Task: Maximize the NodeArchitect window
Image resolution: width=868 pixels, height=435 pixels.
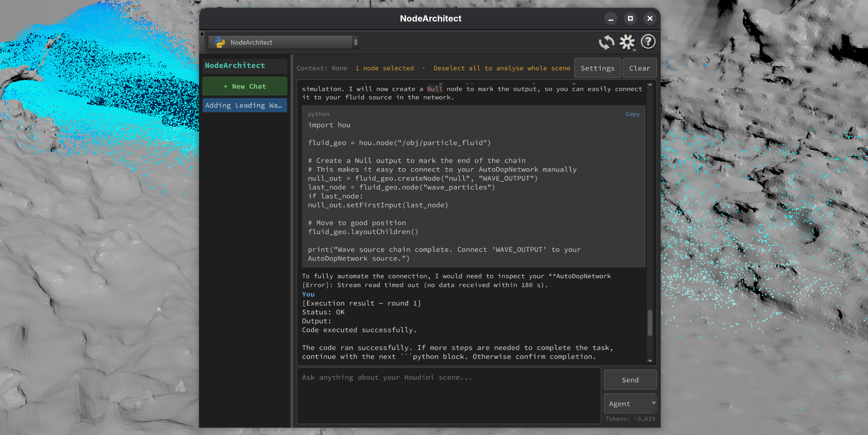Action: (x=630, y=18)
